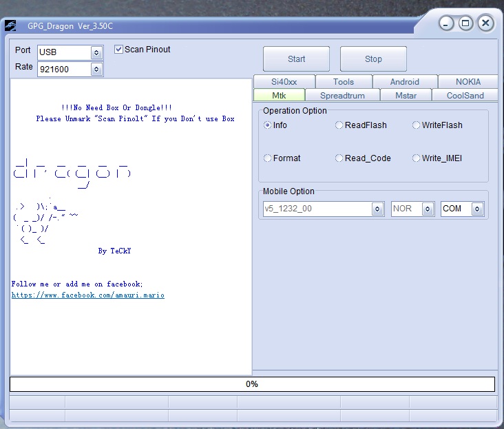The height and width of the screenshot is (429, 504).
Task: Expand the COM connection dropdown
Action: coord(477,209)
